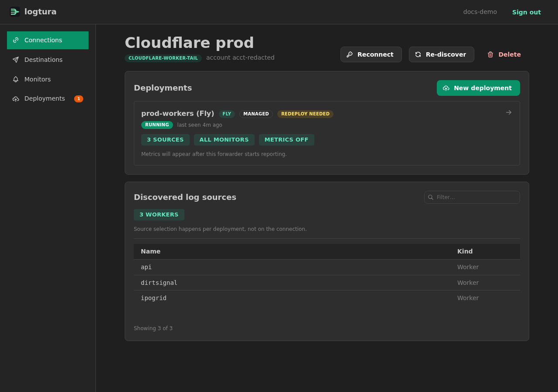
Task: Click the Reconnect key icon
Action: pos(350,54)
